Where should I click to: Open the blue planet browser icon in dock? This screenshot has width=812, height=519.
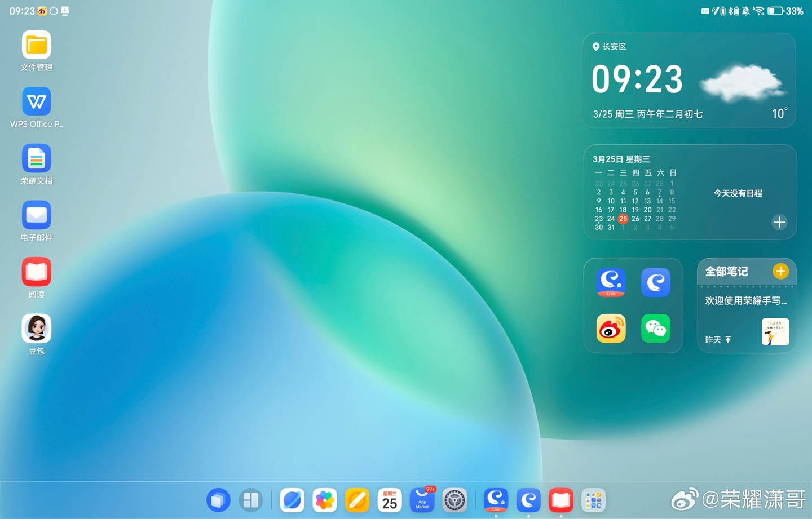point(292,500)
